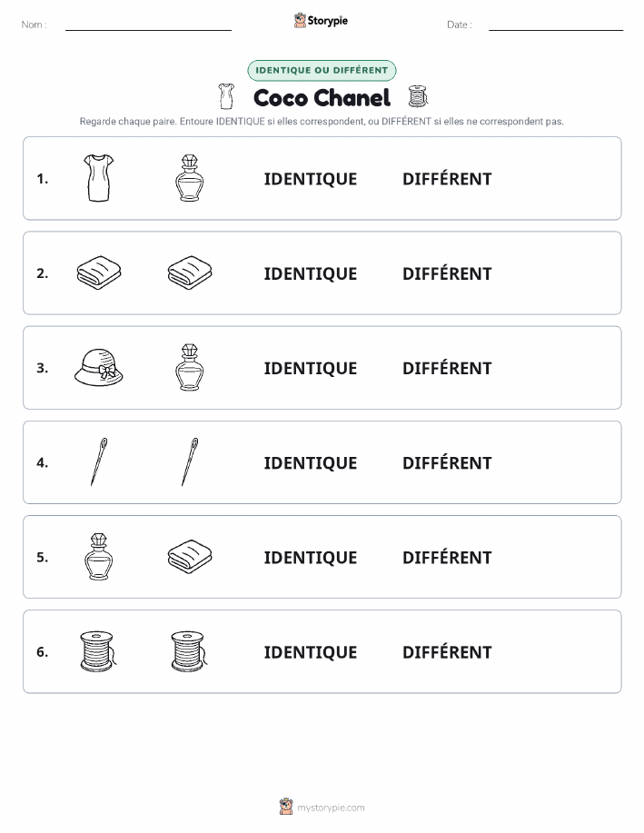Click the perfume bottle in row 5
Image resolution: width=644 pixels, height=833 pixels.
[x=99, y=557]
